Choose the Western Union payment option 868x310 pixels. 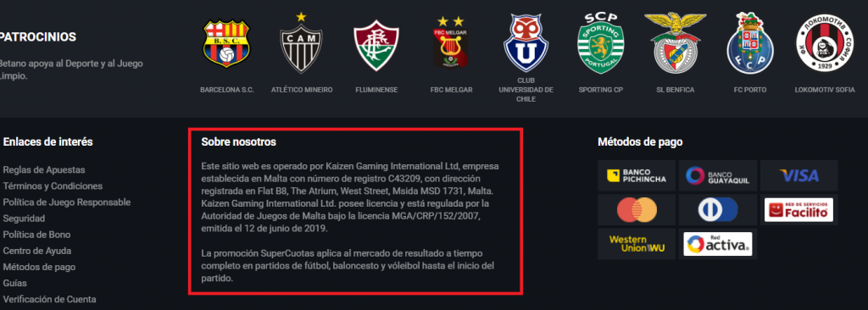click(x=637, y=244)
